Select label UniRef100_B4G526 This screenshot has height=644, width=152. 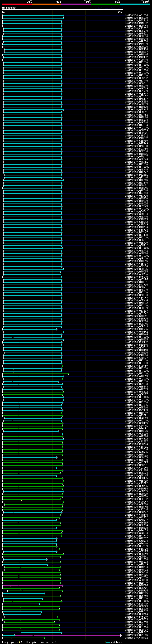click(136, 203)
